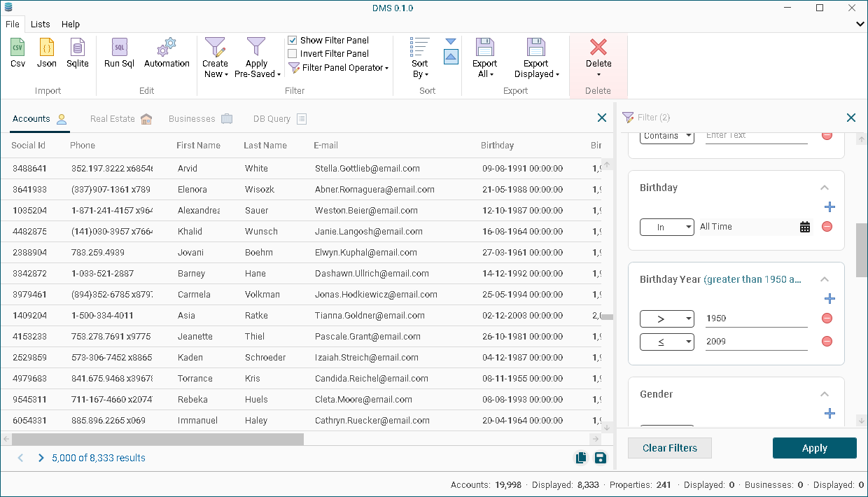Uncheck Show Filter Panel
Viewport: 868px width, 497px height.
[293, 41]
